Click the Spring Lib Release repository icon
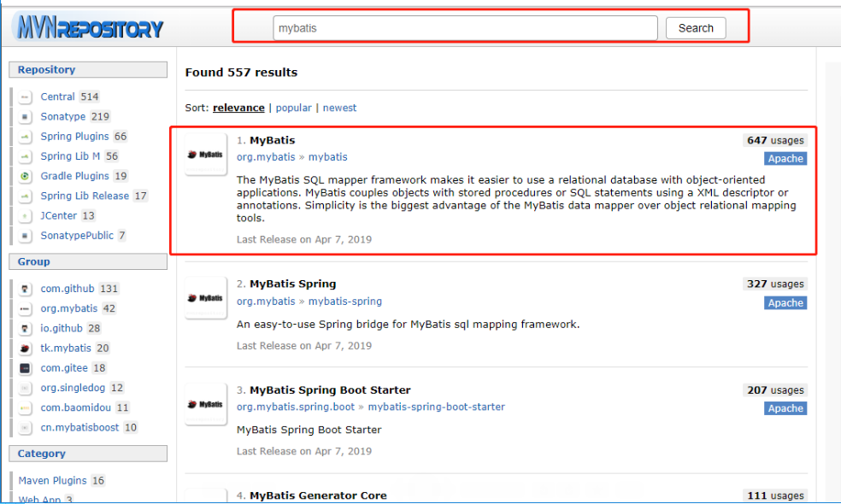Viewport: 841px width, 504px height. pos(25,196)
